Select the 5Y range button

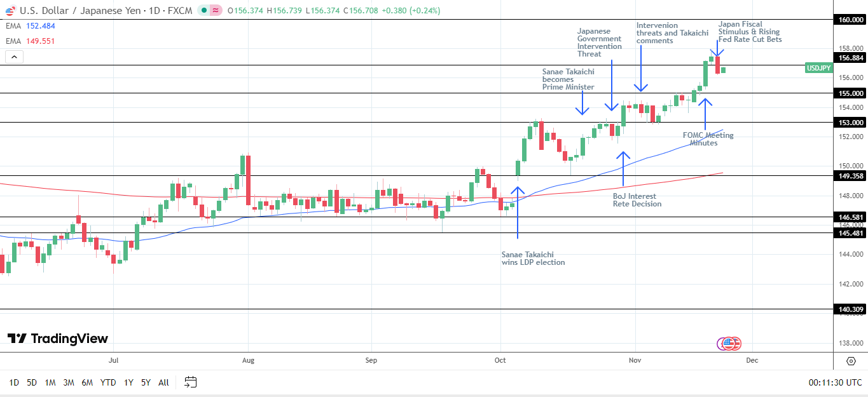point(146,383)
